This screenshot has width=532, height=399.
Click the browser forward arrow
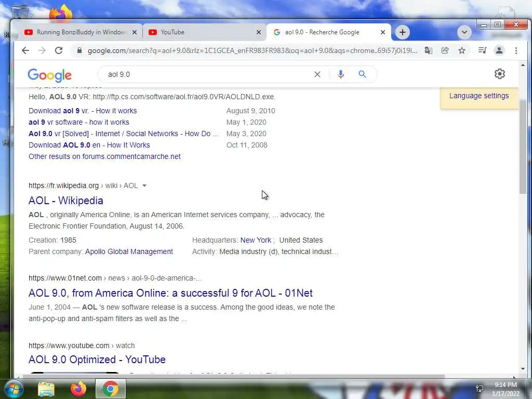42,50
